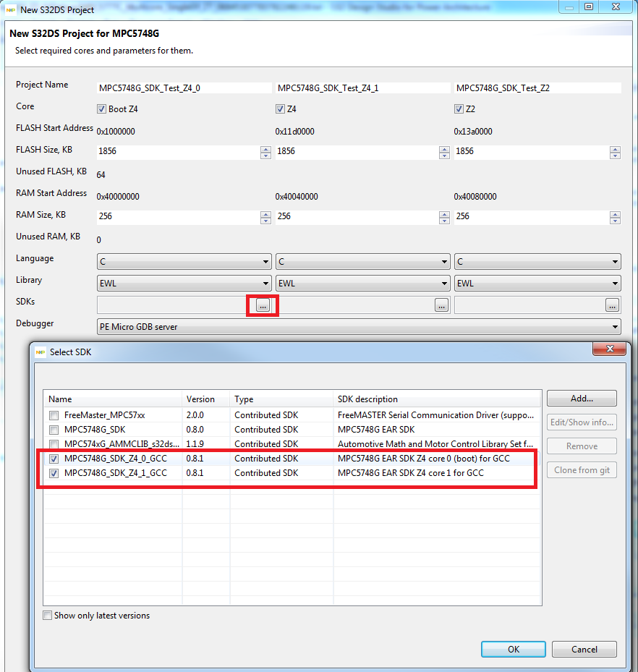Select the MPC5748G_SDK_Z4_0_GCC row name
The image size is (638, 672).
click(116, 459)
